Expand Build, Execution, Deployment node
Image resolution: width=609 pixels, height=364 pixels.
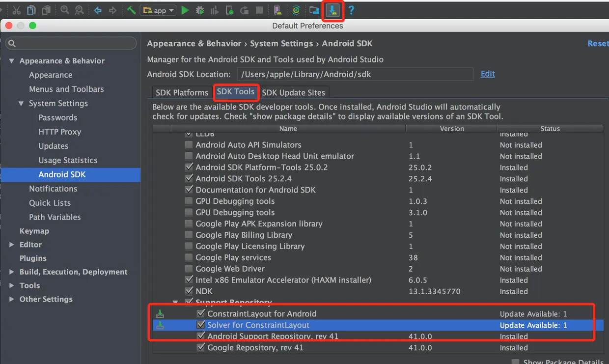[12, 272]
